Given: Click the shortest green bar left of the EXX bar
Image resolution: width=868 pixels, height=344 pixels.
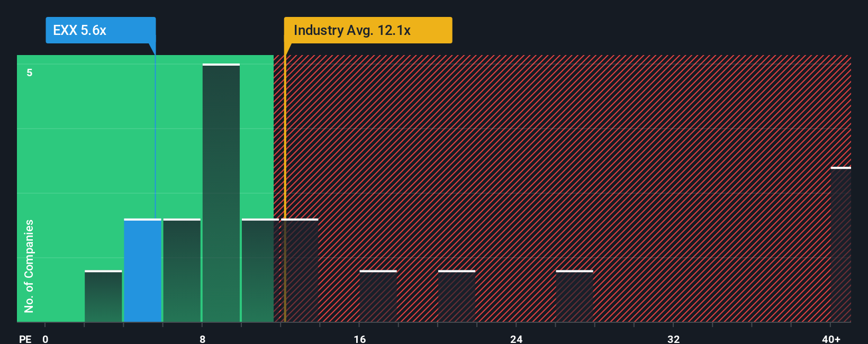Looking at the screenshot, I should (x=103, y=296).
